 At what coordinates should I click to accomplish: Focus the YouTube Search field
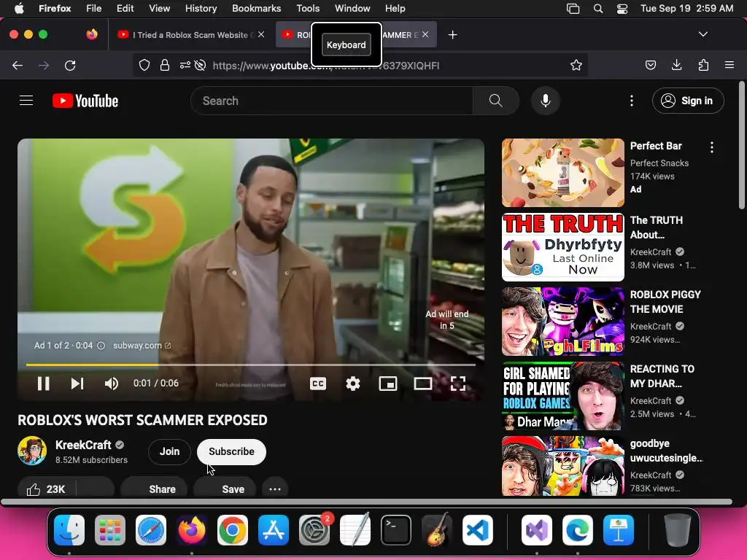pos(332,101)
